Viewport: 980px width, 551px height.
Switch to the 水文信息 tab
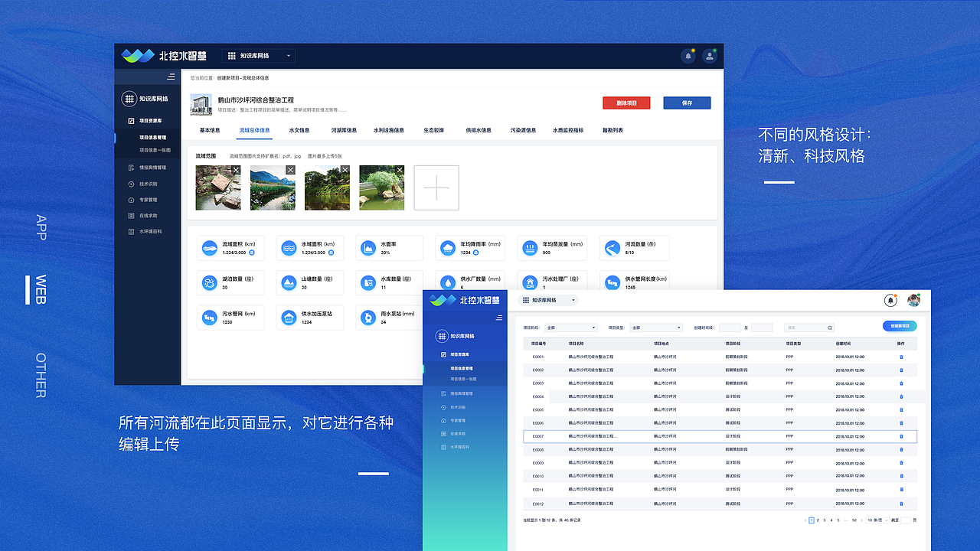(x=299, y=130)
